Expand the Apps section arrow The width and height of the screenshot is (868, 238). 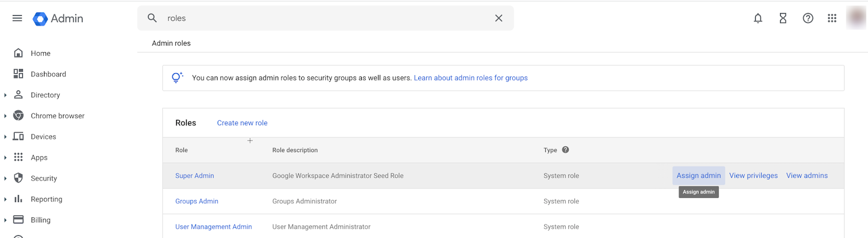coord(5,158)
